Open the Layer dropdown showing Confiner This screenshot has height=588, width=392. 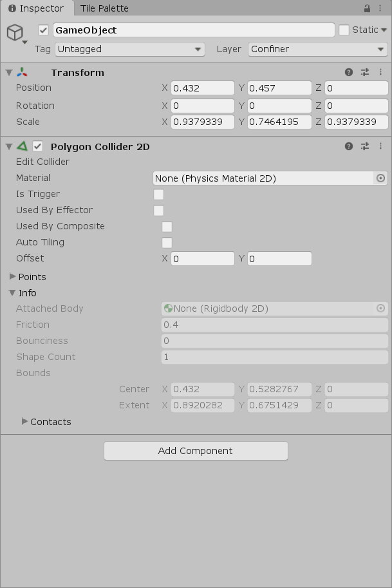(x=317, y=49)
